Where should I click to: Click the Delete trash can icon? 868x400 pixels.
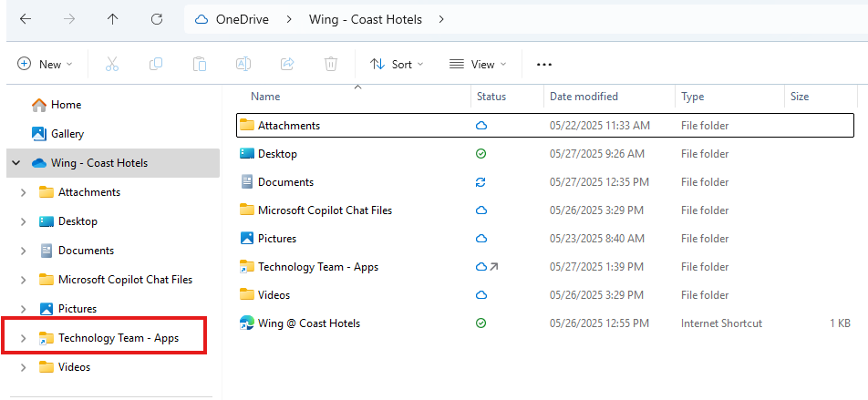click(331, 64)
